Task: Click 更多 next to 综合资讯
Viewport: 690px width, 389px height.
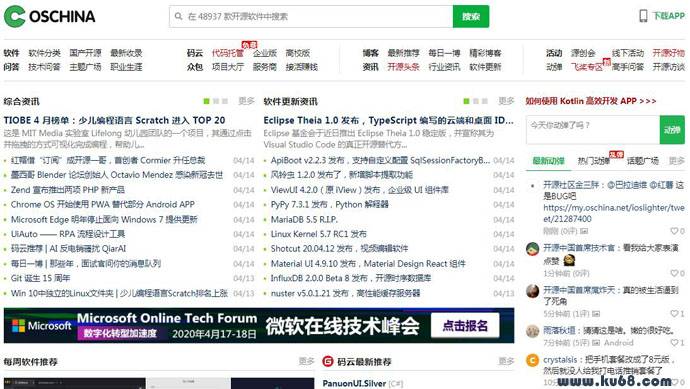Action: pos(246,101)
